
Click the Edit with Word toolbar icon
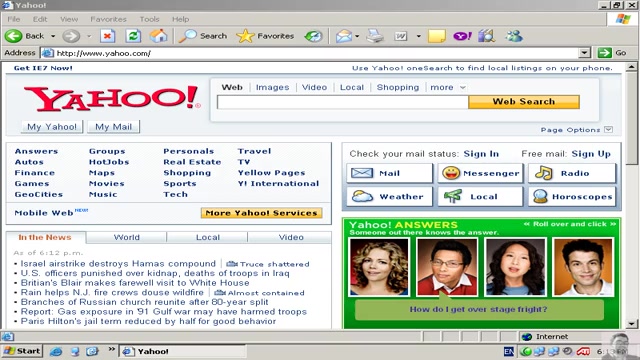[x=401, y=36]
